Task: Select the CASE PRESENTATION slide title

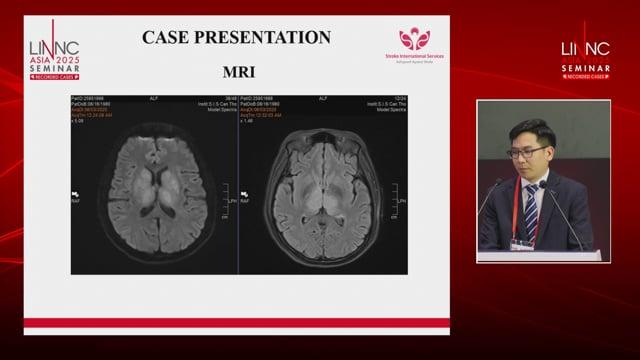Action: [236, 38]
